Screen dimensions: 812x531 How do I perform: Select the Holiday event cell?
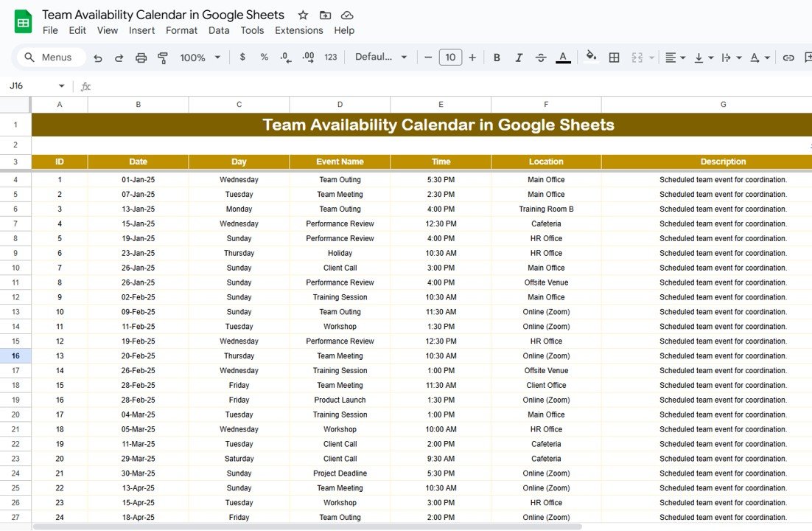click(340, 253)
